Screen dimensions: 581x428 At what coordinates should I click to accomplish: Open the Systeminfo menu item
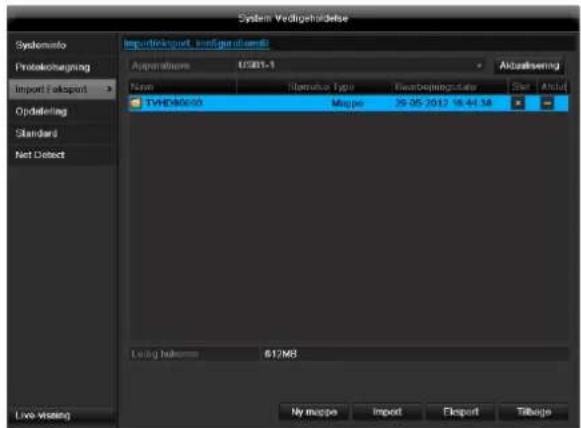click(x=41, y=45)
